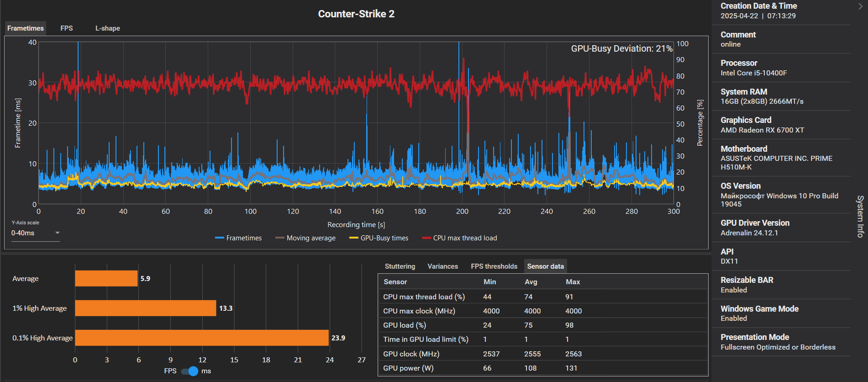The width and height of the screenshot is (868, 382).
Task: Show the Stuttering tab
Action: [x=400, y=266]
